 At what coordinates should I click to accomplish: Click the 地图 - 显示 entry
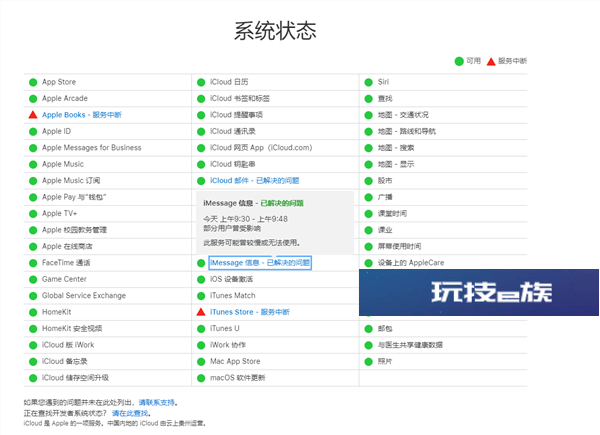[396, 164]
